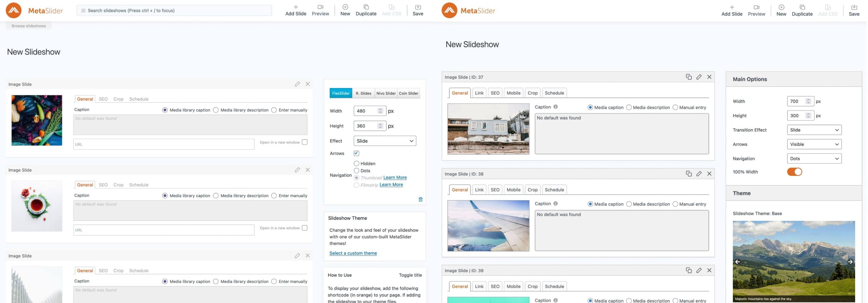Uncheck the Arrows checkbox

356,153
